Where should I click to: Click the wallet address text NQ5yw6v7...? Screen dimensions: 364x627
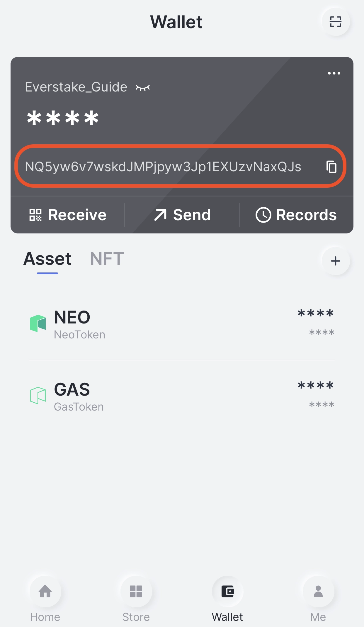[x=163, y=167]
